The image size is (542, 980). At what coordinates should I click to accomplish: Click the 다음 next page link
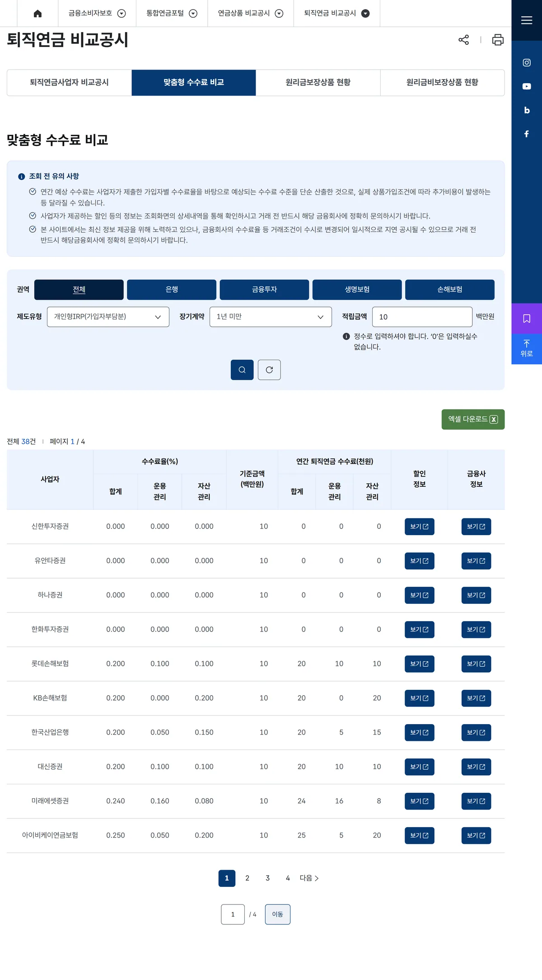[309, 878]
